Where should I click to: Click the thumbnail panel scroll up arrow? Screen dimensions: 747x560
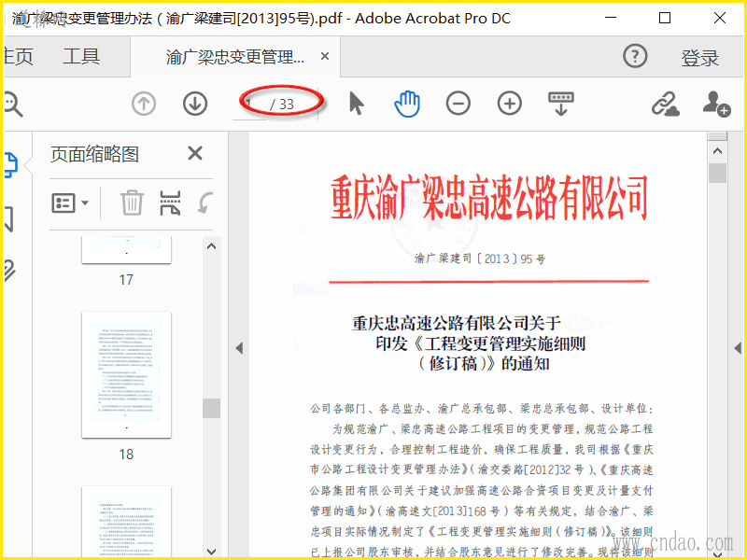[212, 246]
